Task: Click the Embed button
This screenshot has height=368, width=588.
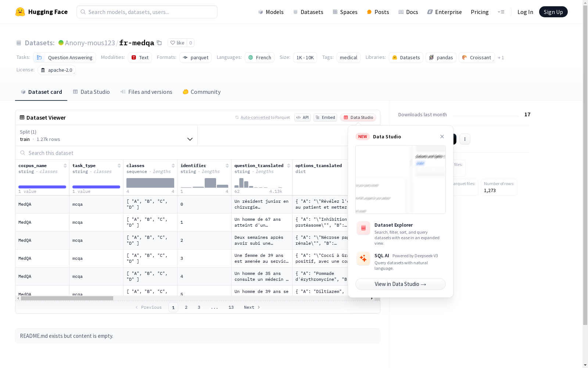Action: coord(325,117)
